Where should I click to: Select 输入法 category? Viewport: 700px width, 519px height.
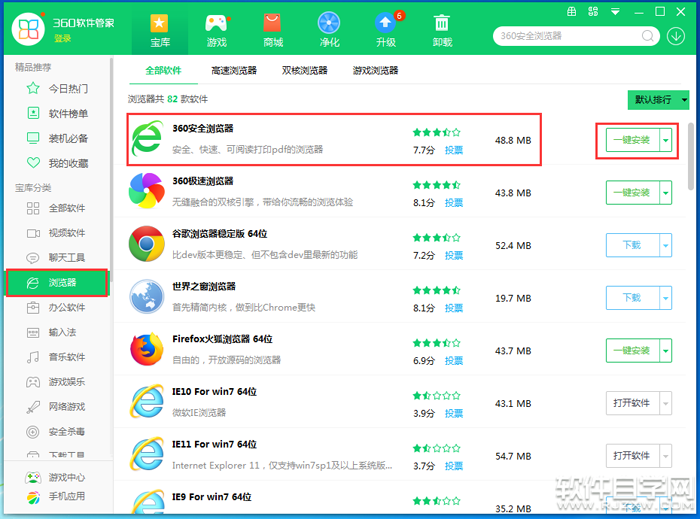tap(52, 332)
